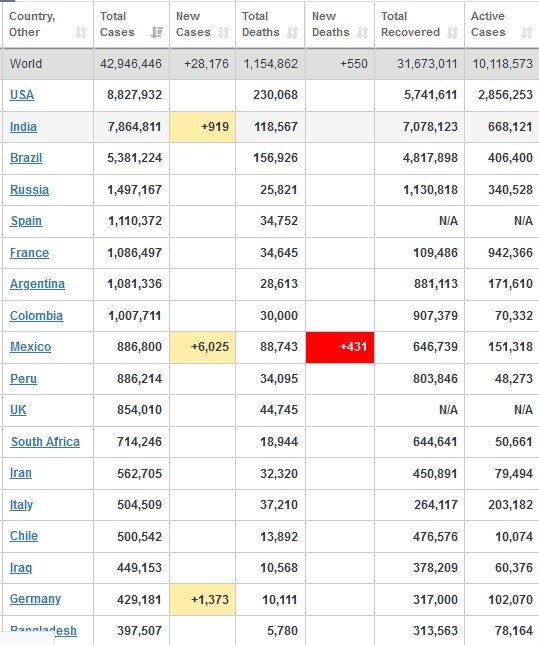Open the Russia link

(29, 190)
